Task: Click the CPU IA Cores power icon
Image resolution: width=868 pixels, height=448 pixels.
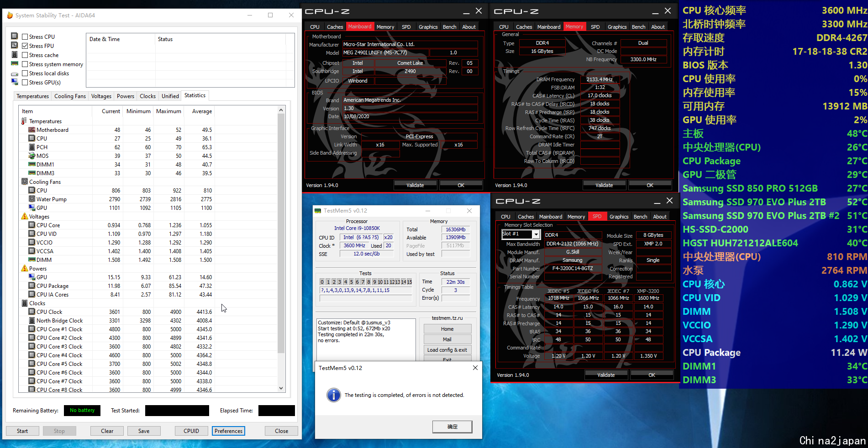Action: click(x=32, y=294)
